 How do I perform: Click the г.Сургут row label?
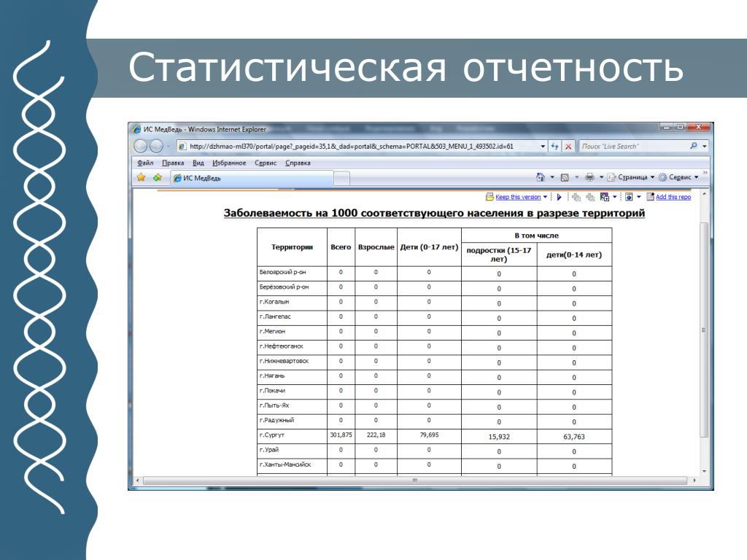(x=271, y=435)
